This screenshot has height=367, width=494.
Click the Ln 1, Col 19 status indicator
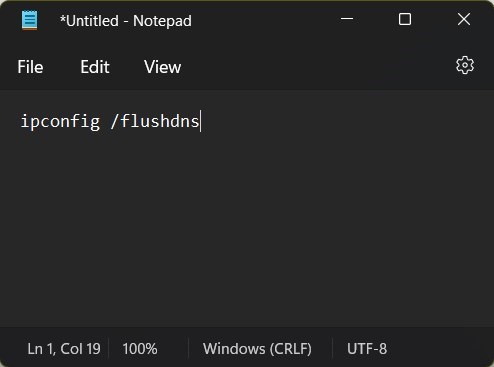click(x=64, y=349)
